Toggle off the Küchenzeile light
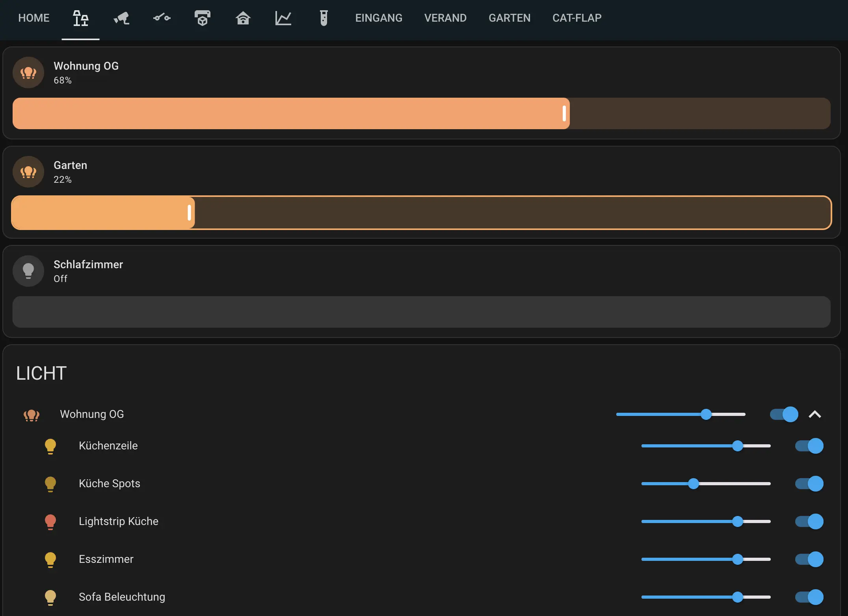 pyautogui.click(x=809, y=446)
